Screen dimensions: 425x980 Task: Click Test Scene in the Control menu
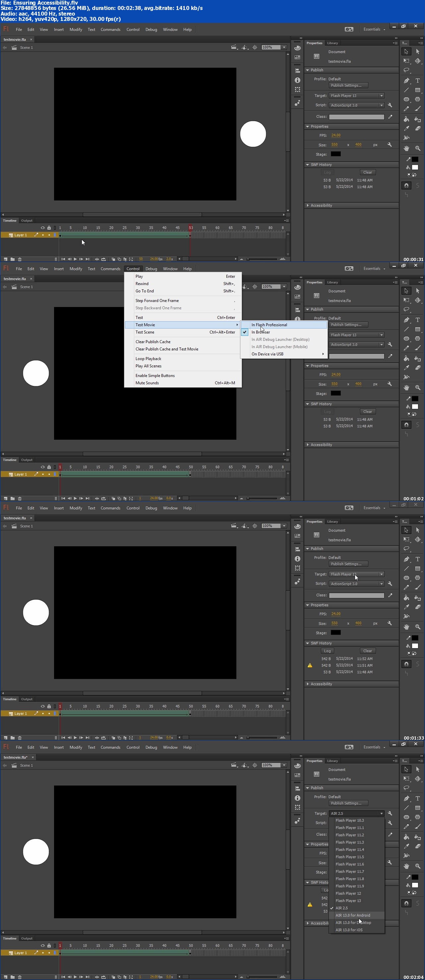tap(183, 332)
